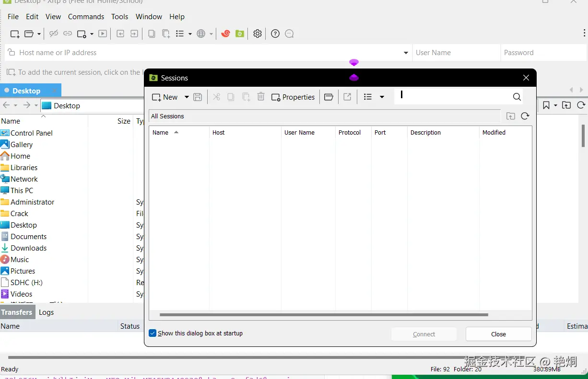Click the refresh icon in Sessions dialog
The image size is (588, 379).
(x=525, y=116)
